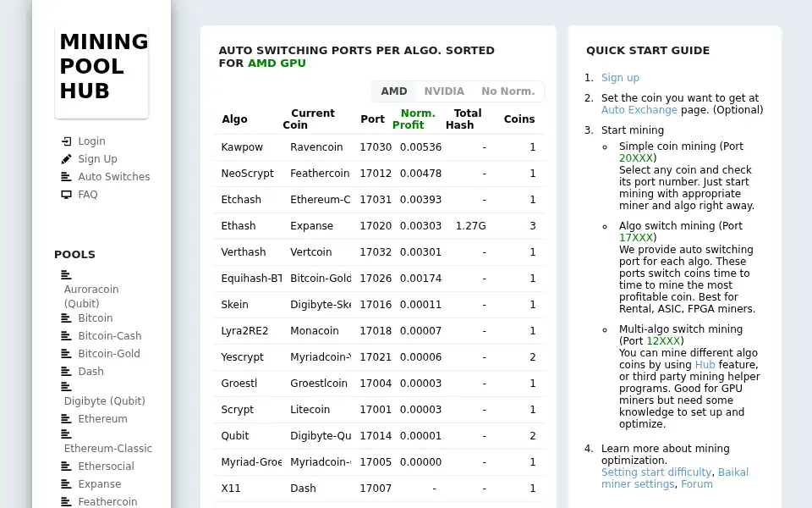Open the Ethersocial pool link
Viewport: 812px width, 508px height.
tap(107, 466)
